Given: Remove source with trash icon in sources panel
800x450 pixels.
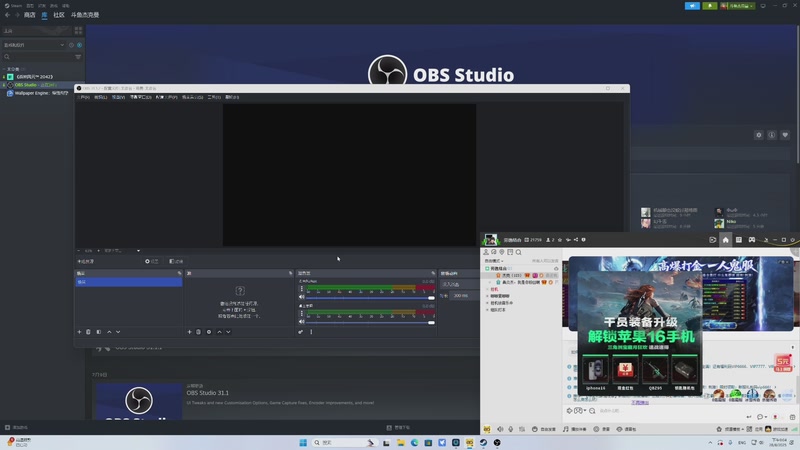Looking at the screenshot, I should (198, 332).
